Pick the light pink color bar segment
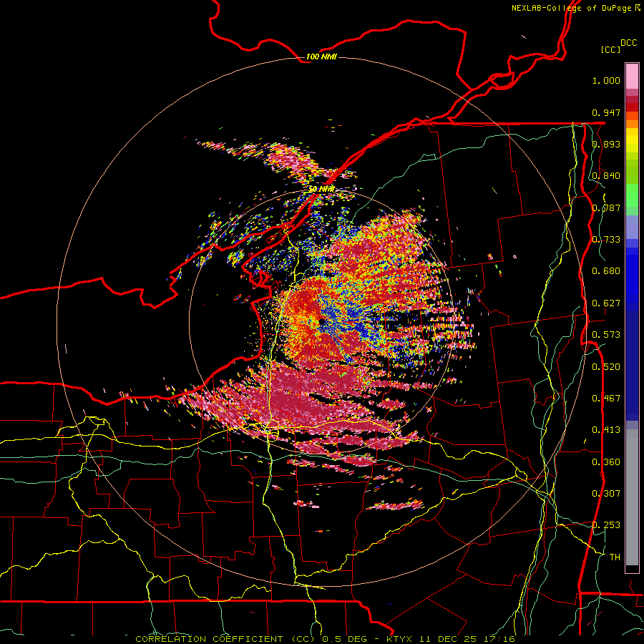Screen dimensions: 644x644 [632, 77]
